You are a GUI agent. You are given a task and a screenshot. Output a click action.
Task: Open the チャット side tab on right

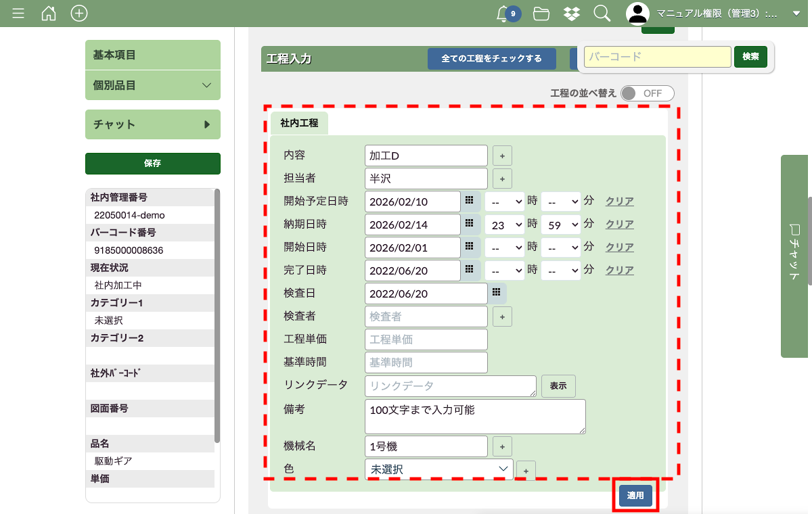pos(796,256)
